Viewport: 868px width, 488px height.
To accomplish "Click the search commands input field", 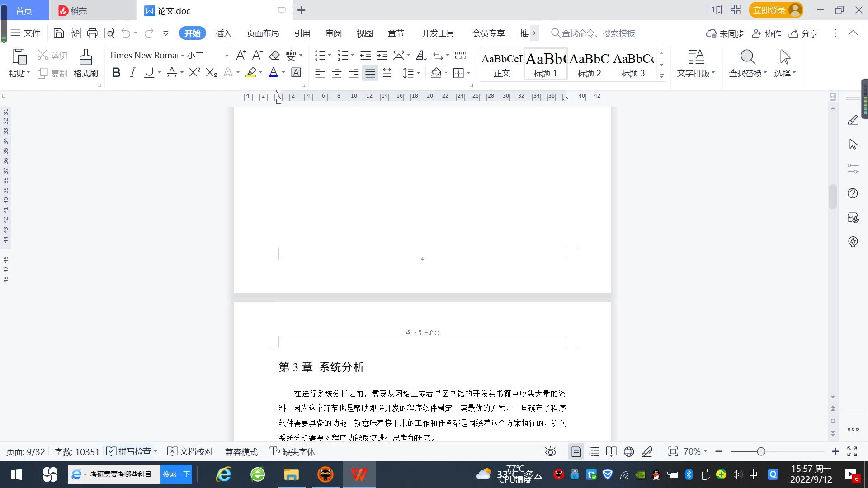I will (x=598, y=33).
